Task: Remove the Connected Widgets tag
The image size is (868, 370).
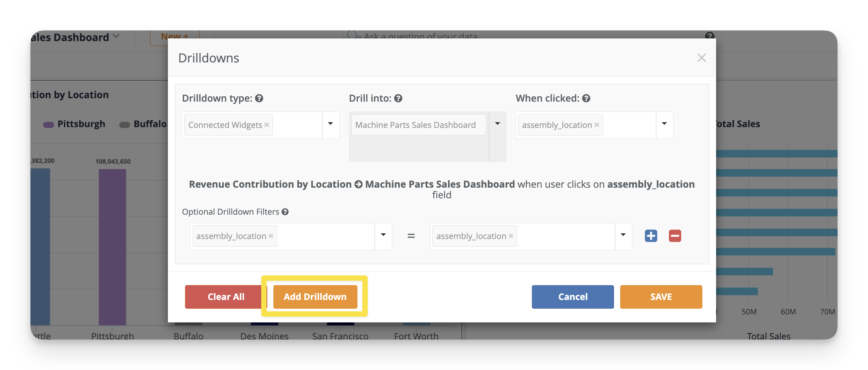Action: pyautogui.click(x=267, y=125)
